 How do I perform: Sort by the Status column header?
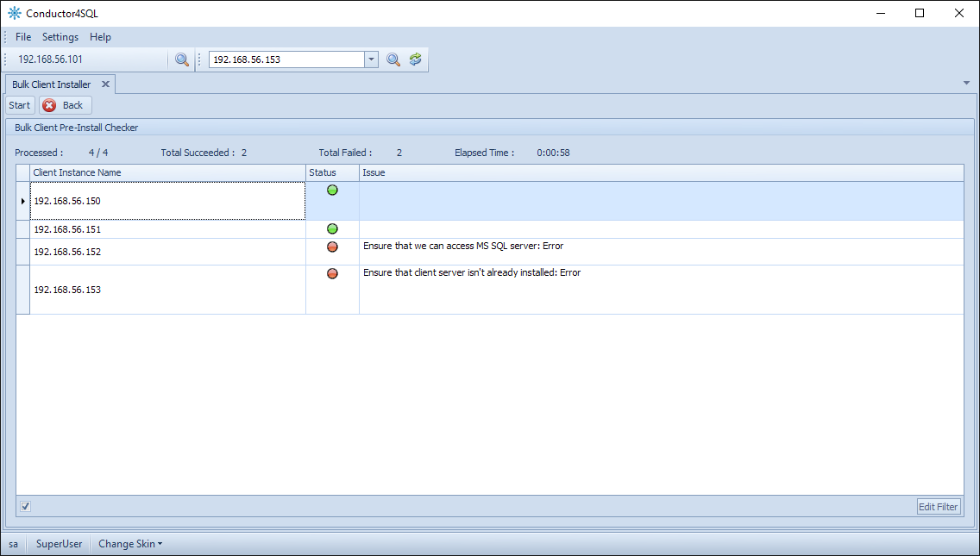click(332, 172)
